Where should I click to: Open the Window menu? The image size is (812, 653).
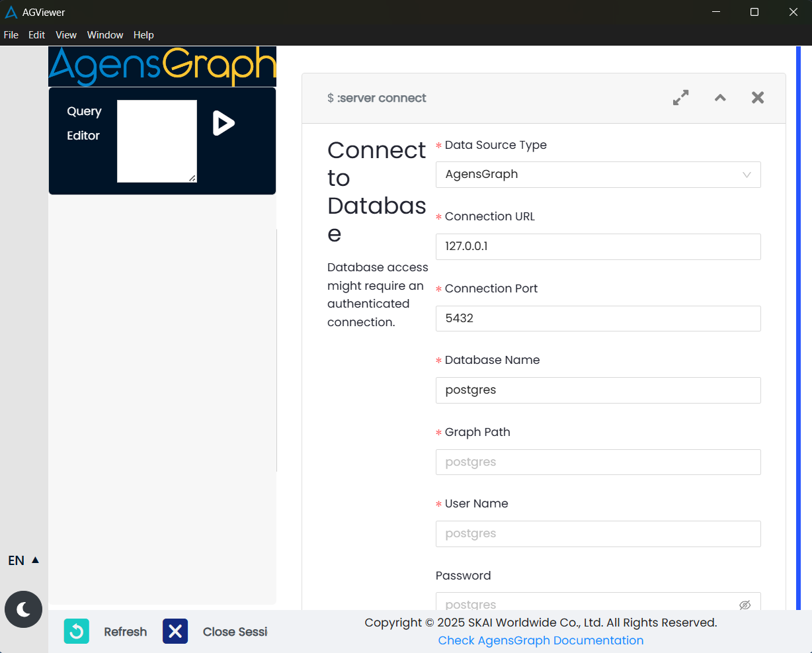105,35
